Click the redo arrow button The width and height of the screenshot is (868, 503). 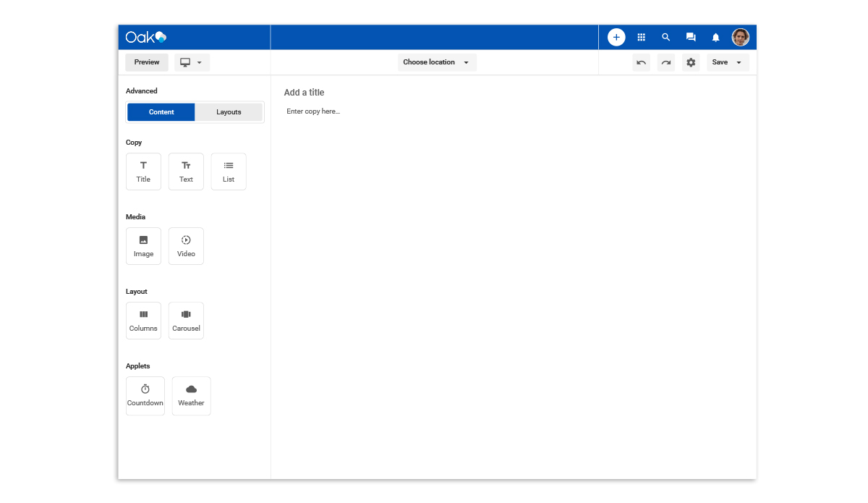click(x=665, y=62)
